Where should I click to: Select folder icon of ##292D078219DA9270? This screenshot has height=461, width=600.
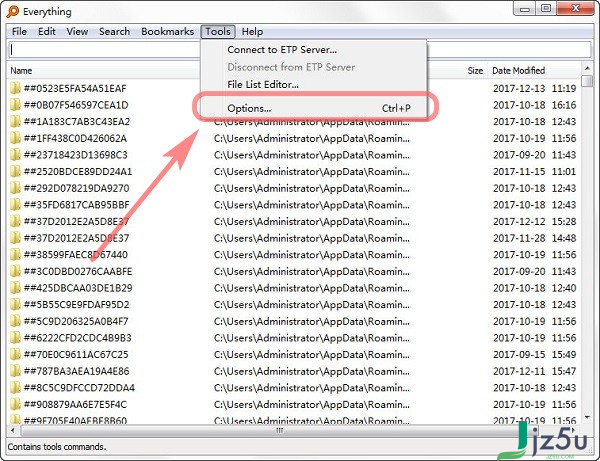pyautogui.click(x=15, y=188)
